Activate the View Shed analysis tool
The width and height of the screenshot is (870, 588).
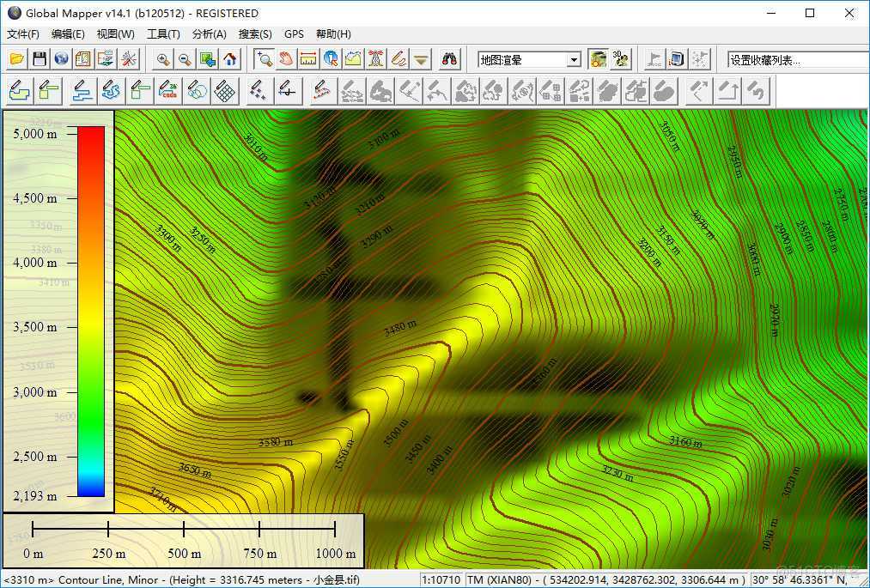(x=374, y=60)
